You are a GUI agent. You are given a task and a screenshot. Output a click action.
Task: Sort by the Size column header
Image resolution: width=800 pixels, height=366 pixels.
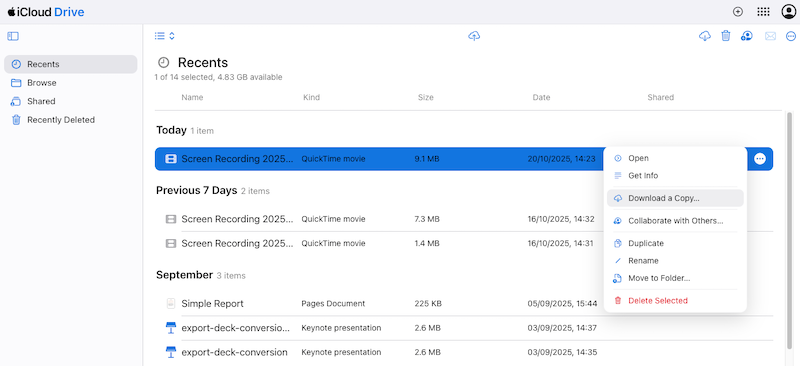click(x=426, y=97)
